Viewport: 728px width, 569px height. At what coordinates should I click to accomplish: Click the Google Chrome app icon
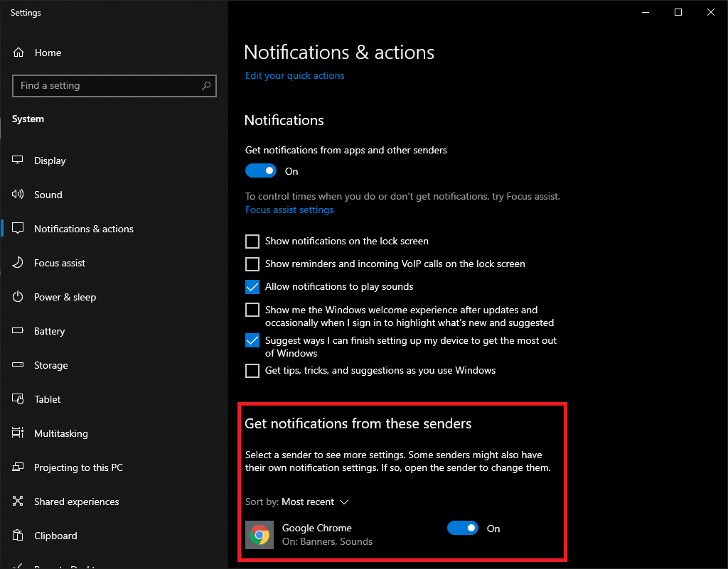point(259,535)
